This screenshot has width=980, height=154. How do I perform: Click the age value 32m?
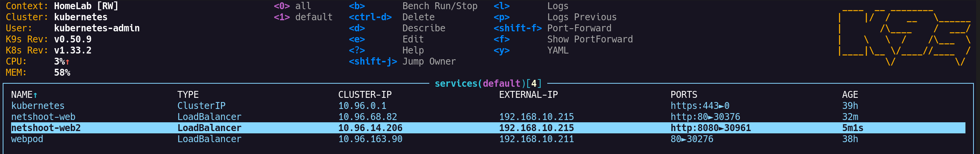850,117
